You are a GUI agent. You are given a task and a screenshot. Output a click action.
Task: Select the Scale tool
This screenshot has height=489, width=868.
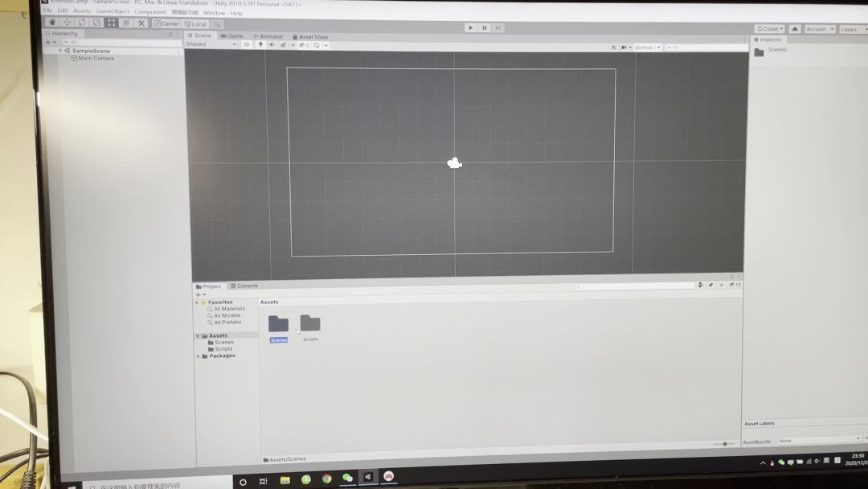[x=96, y=23]
